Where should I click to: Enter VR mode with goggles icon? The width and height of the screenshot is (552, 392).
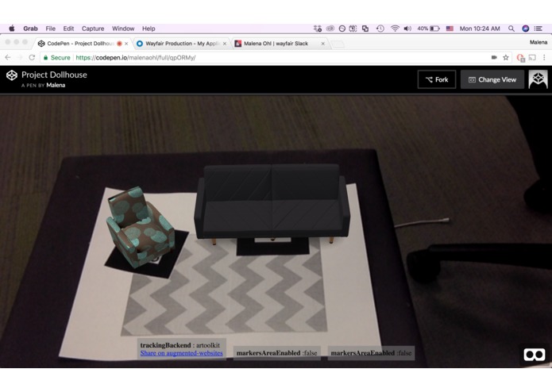coord(535,355)
